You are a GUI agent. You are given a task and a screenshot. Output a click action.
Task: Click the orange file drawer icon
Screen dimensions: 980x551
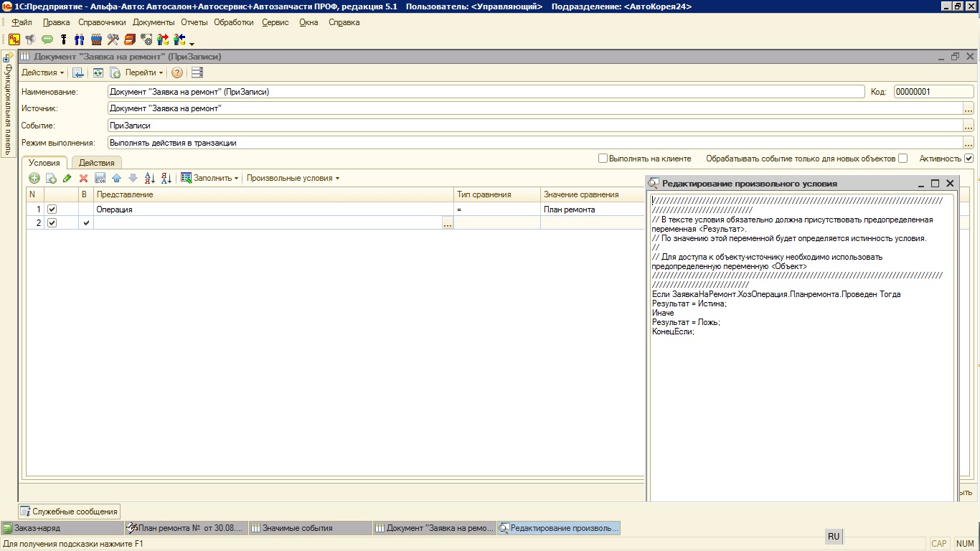click(129, 39)
